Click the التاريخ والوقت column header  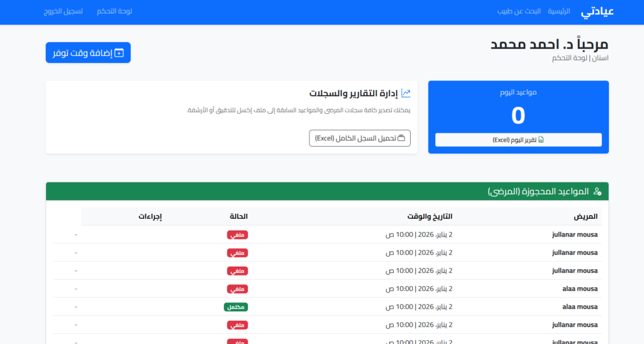(430, 216)
